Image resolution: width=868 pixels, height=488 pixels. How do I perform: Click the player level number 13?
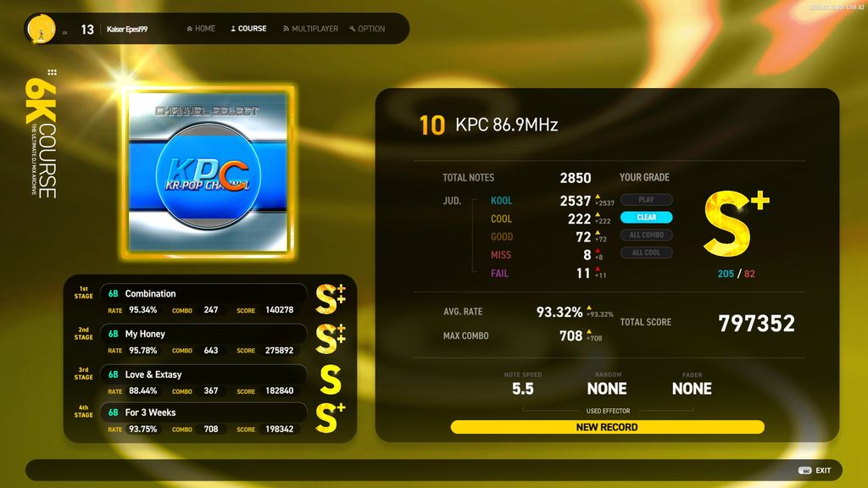click(x=87, y=30)
